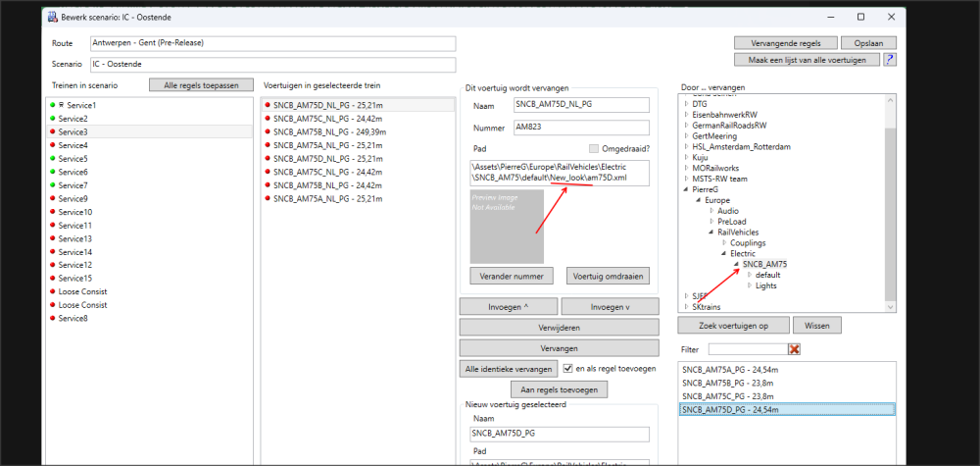Select SNCB_AM75B_NL_PG - 249,39m vehicle entry
This screenshot has width=980, height=466.
(x=329, y=131)
